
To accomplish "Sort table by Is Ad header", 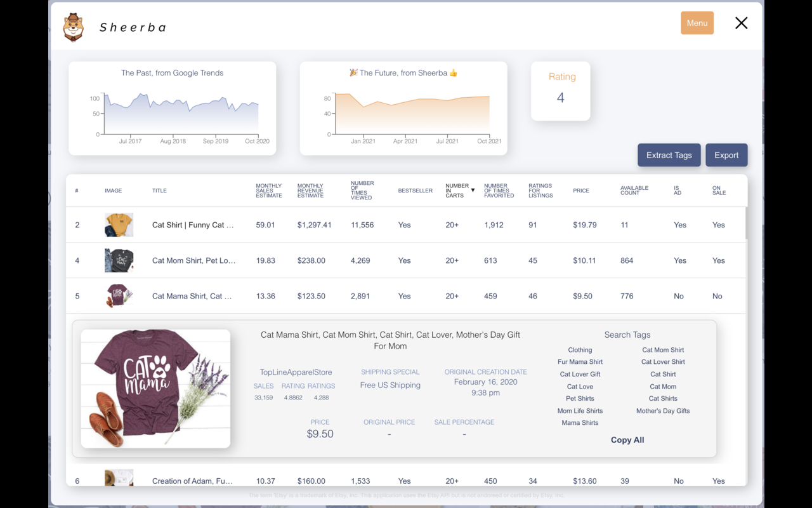I will (x=678, y=190).
